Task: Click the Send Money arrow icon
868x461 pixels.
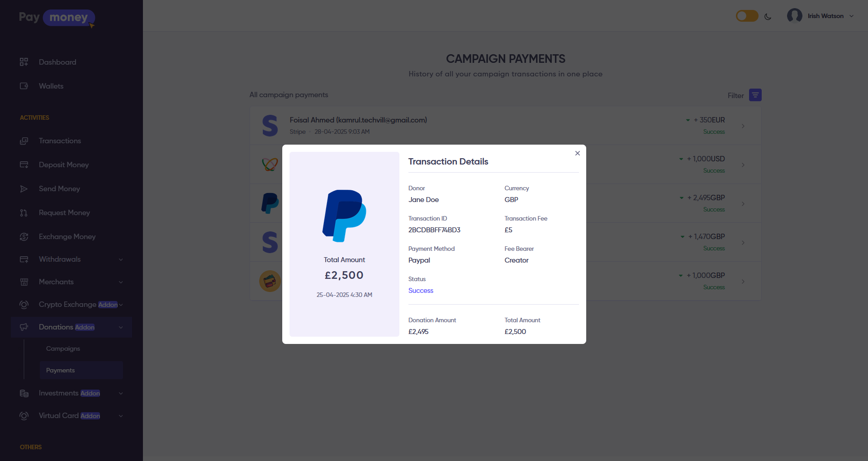Action: pos(24,189)
